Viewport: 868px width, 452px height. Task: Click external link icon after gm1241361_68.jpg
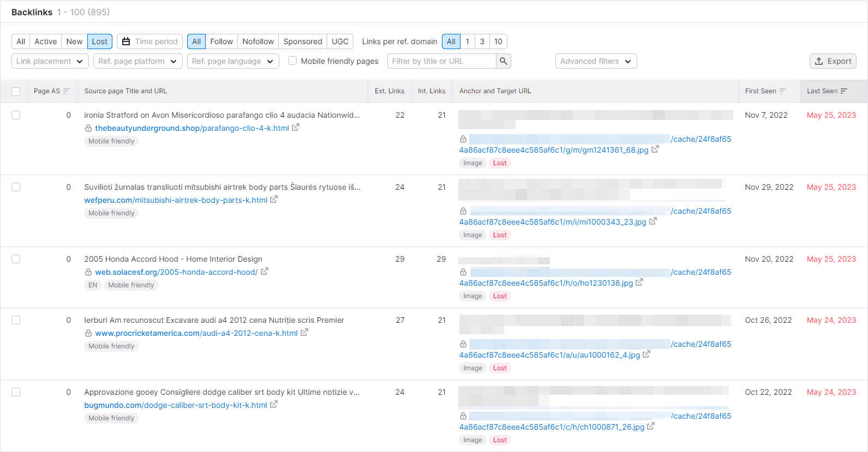[655, 149]
